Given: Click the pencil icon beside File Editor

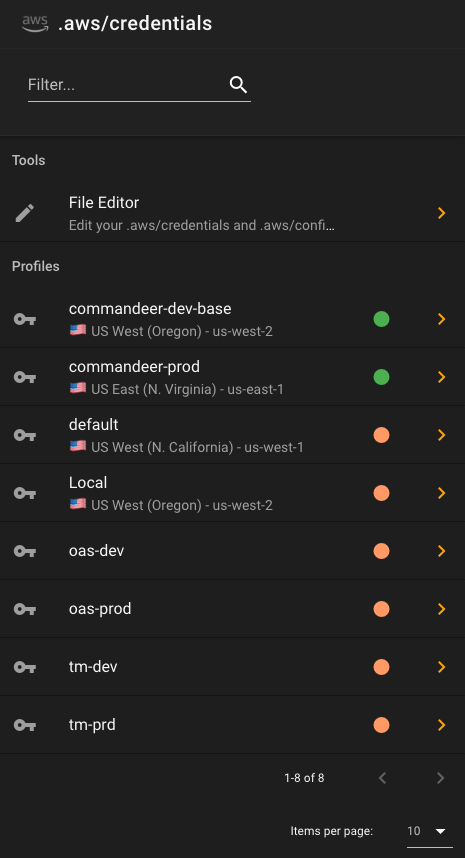Looking at the screenshot, I should point(25,213).
